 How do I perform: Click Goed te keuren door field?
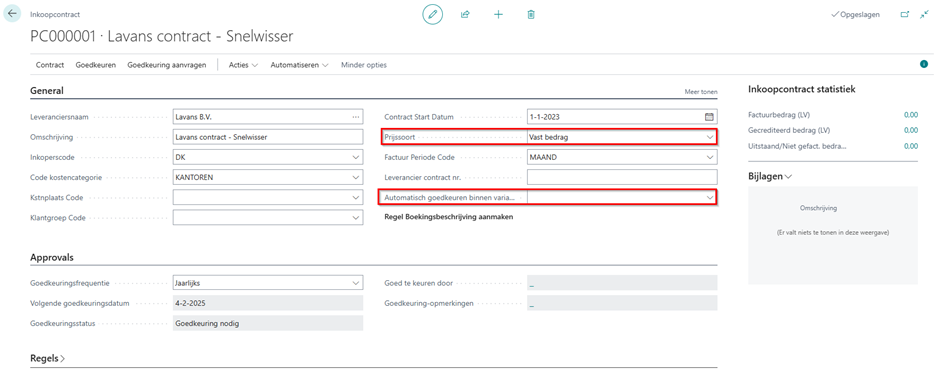622,283
